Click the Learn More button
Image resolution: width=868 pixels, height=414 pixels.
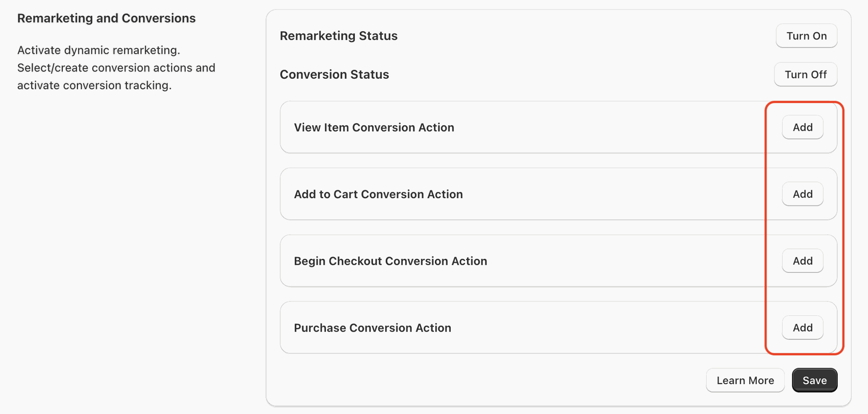click(745, 381)
